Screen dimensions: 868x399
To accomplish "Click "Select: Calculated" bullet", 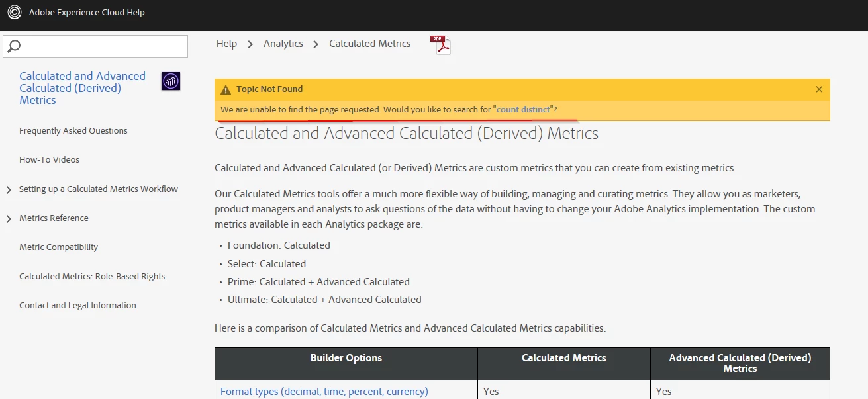I will click(267, 263).
